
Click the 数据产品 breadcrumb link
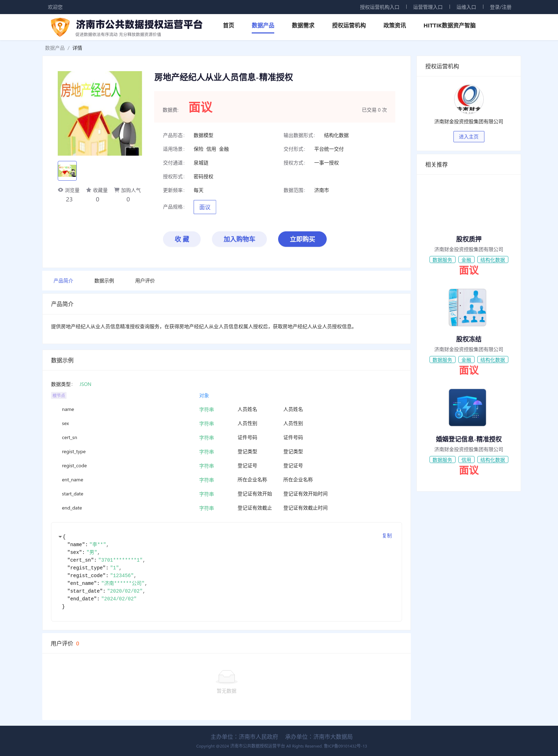[x=55, y=48]
